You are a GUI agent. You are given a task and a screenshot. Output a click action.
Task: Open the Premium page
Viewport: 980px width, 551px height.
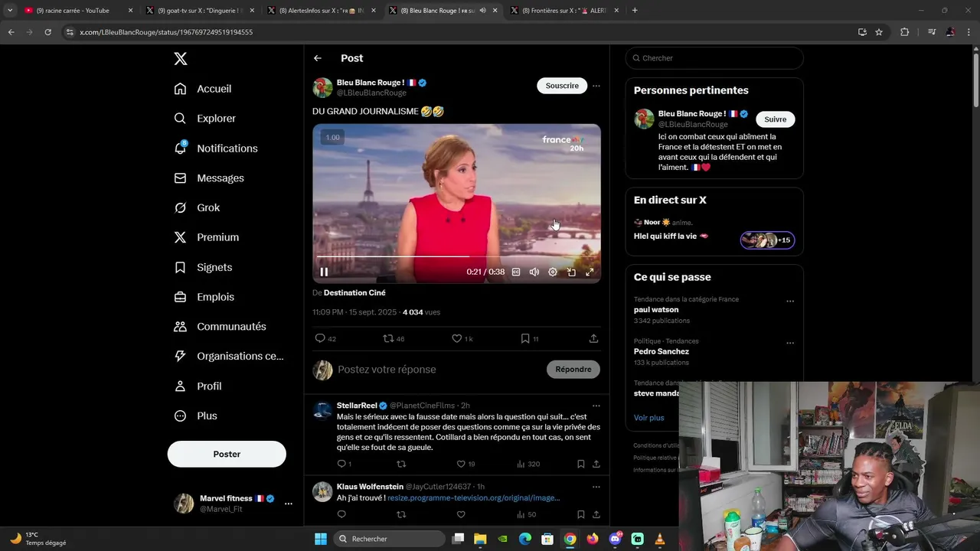[x=207, y=237]
